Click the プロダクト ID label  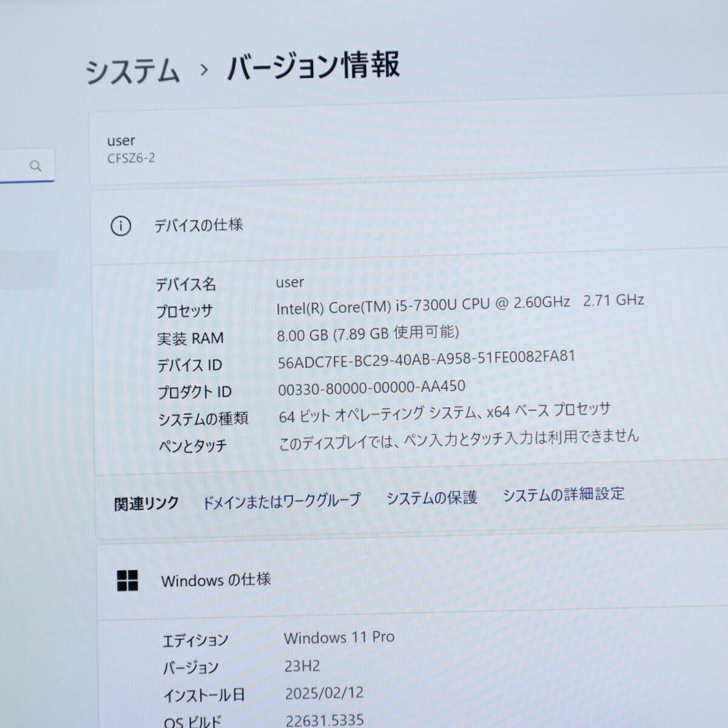click(194, 392)
